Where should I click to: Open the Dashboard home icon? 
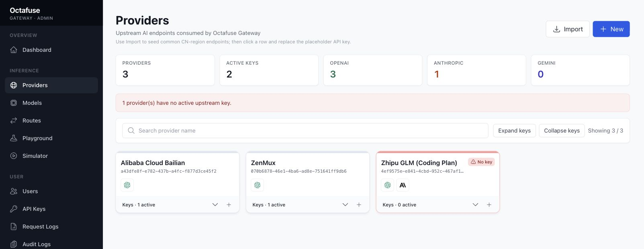(14, 50)
